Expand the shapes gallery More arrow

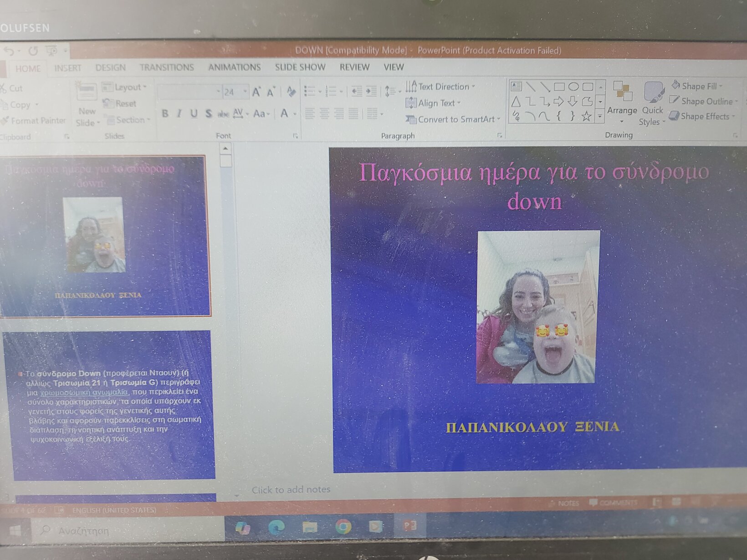click(600, 117)
